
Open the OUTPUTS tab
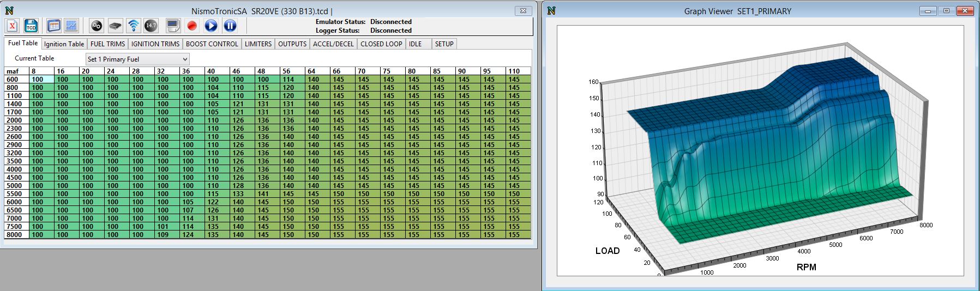(292, 44)
